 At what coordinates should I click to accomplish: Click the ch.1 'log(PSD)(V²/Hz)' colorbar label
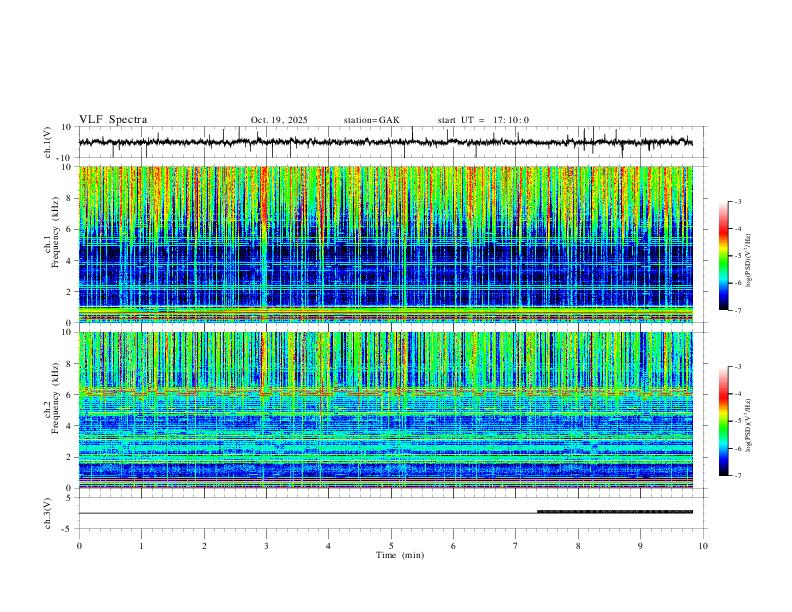point(749,260)
